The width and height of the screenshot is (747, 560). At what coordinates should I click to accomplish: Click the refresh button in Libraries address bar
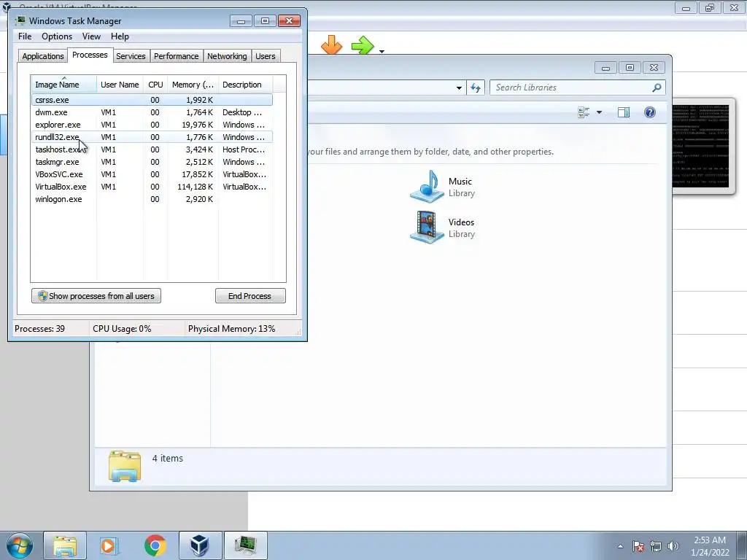pyautogui.click(x=476, y=87)
